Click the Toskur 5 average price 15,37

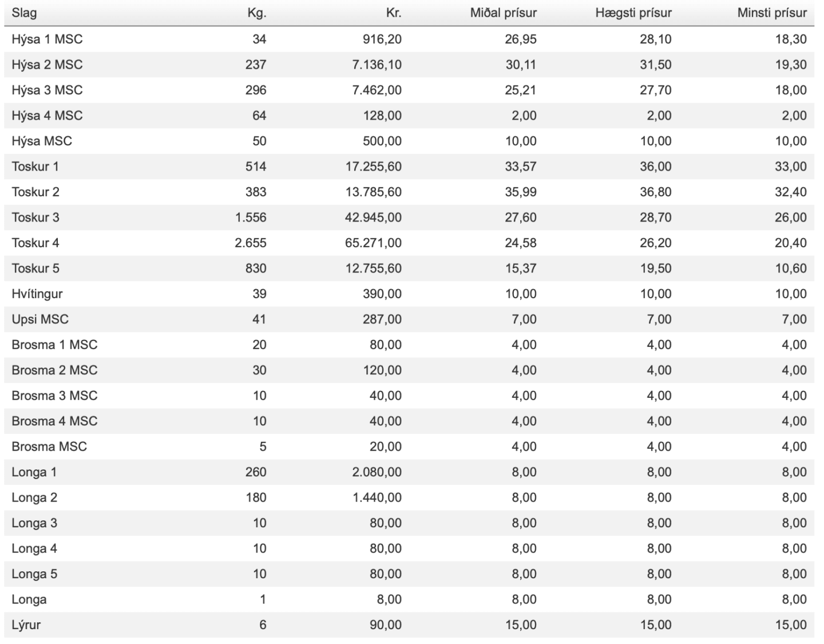pos(521,268)
